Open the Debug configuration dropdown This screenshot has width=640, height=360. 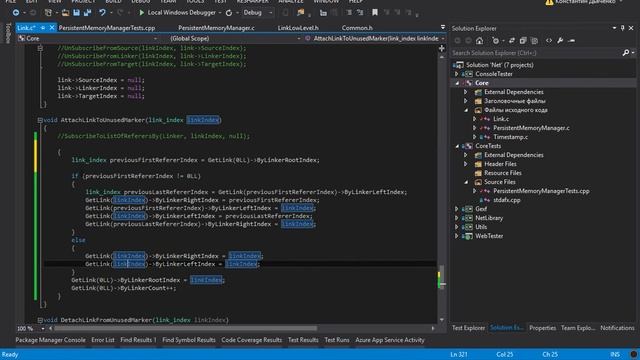(x=270, y=13)
